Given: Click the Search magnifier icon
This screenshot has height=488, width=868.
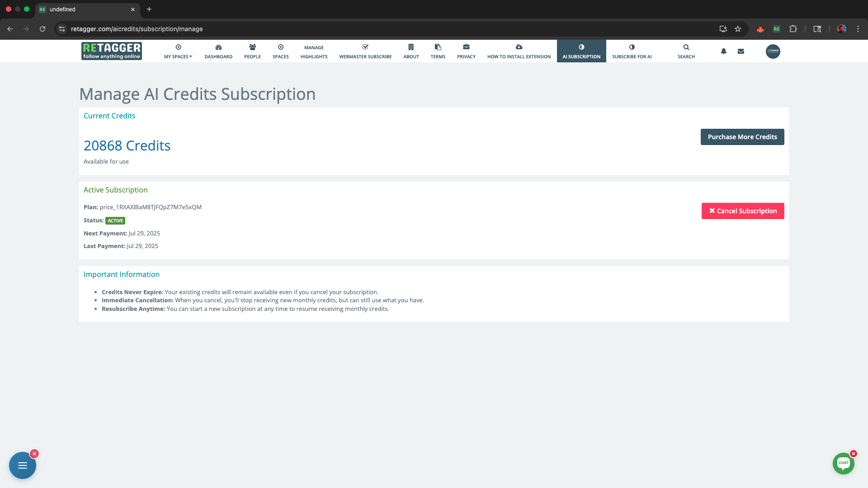Looking at the screenshot, I should coord(686,47).
